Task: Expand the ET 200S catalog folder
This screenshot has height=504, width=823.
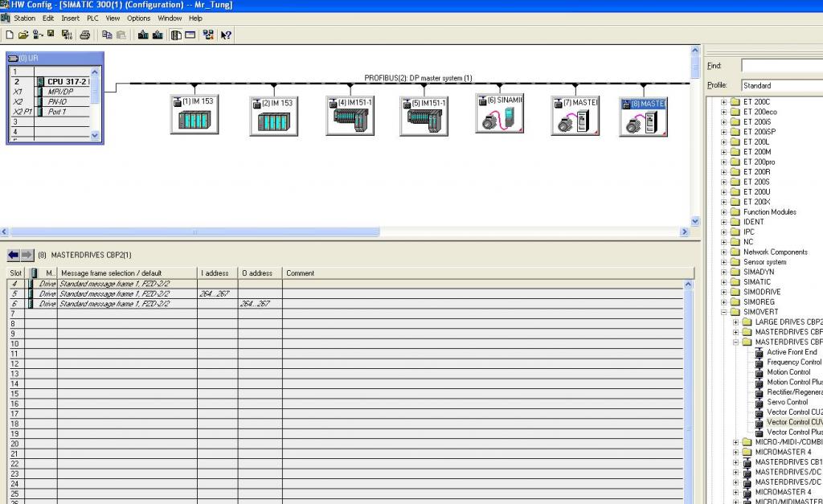Action: [724, 182]
